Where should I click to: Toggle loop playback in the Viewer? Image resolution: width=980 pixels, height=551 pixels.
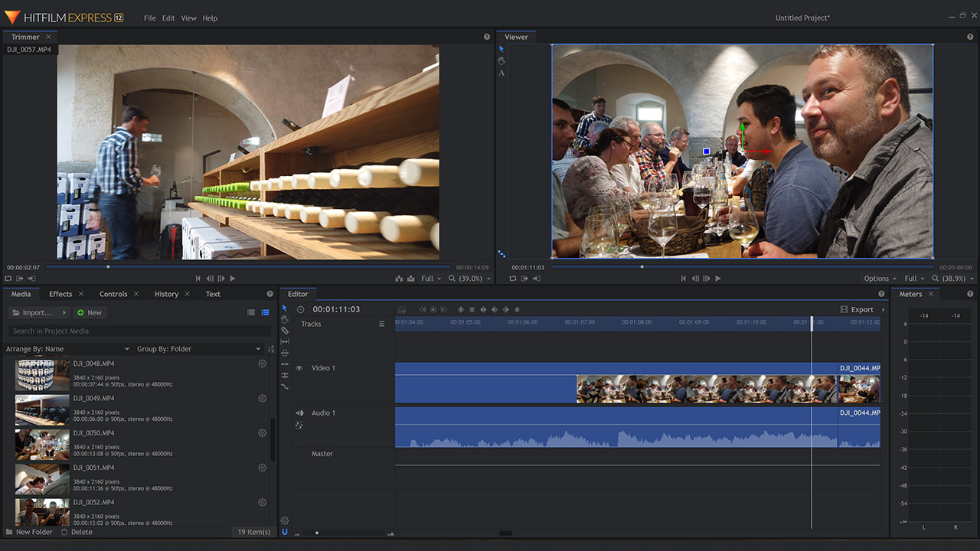tap(513, 279)
